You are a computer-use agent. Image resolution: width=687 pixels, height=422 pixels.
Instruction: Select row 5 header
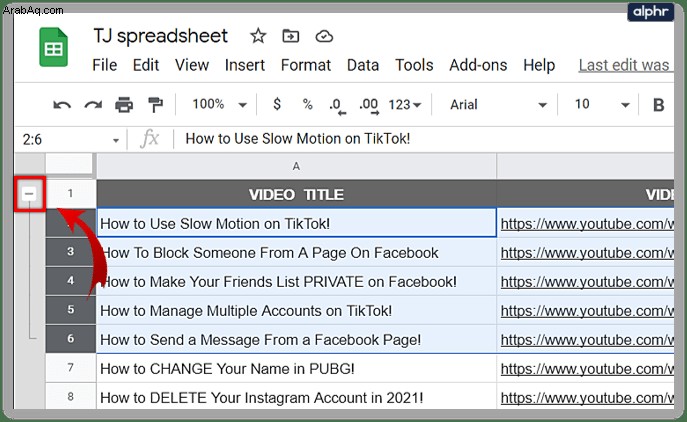pos(71,310)
